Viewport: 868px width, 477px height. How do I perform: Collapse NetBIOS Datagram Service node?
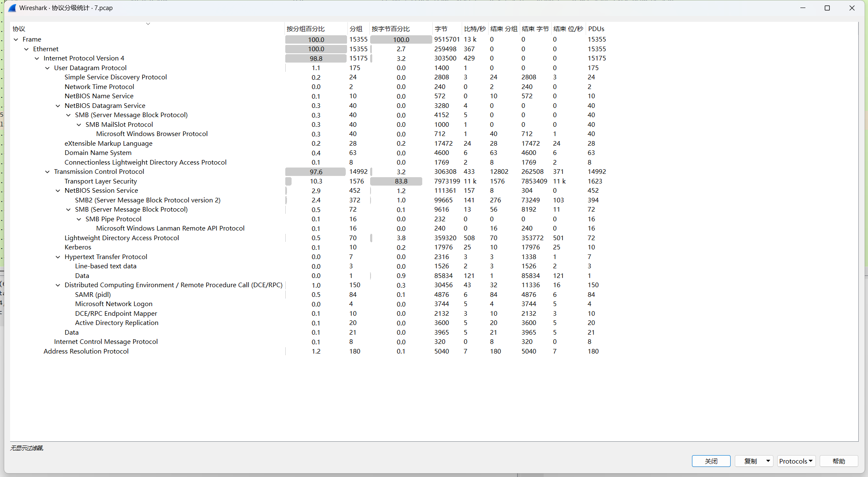pyautogui.click(x=58, y=106)
